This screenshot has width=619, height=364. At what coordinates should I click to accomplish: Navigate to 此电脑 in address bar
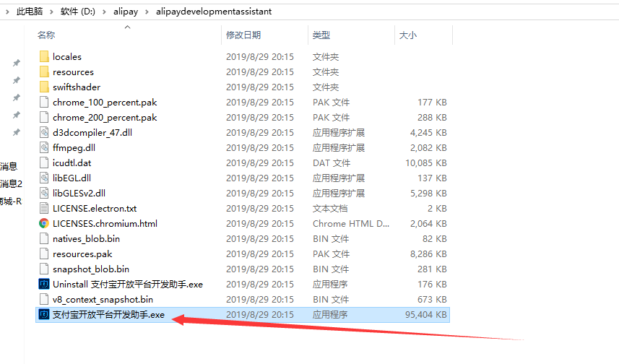pos(30,12)
